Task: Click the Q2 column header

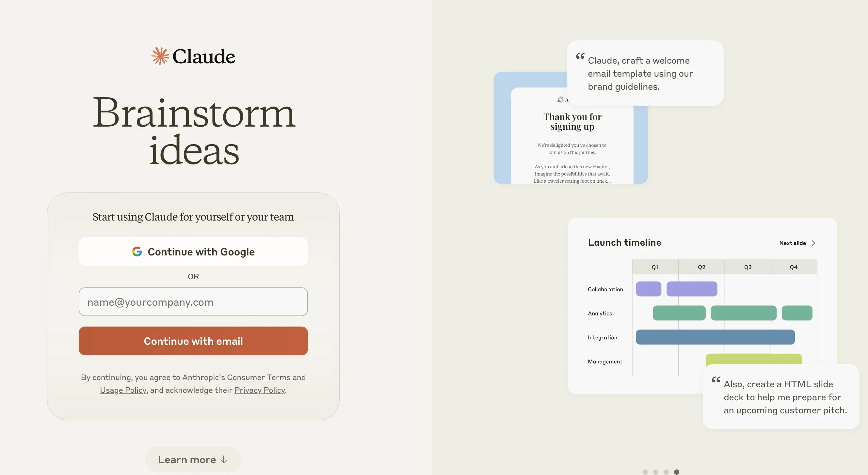Action: 701,267
